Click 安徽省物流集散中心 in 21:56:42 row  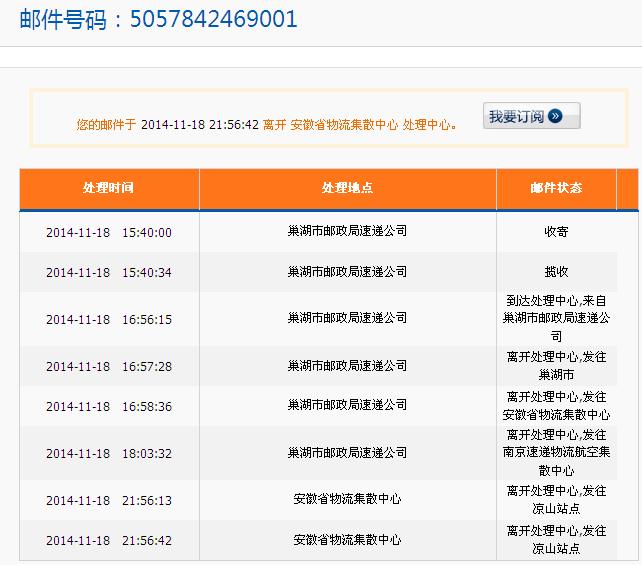tap(347, 540)
